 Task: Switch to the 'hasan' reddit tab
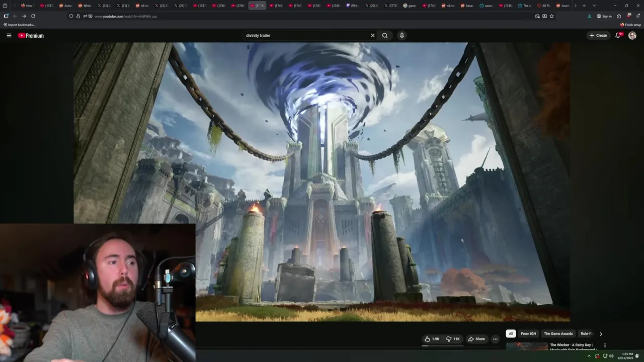(x=468, y=6)
